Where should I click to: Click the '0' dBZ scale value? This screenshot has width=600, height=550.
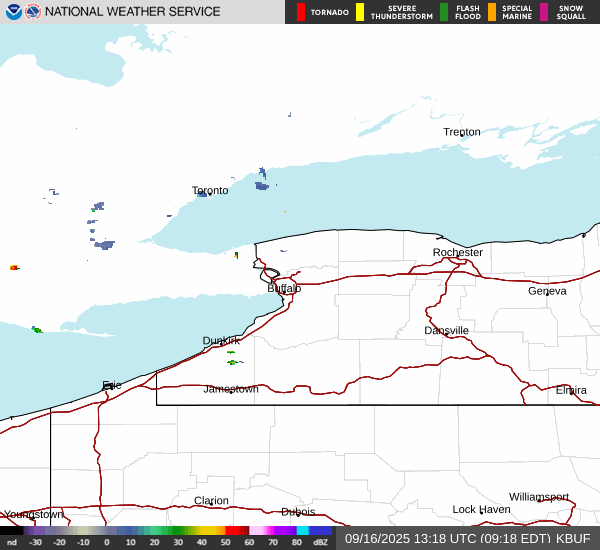[107, 542]
